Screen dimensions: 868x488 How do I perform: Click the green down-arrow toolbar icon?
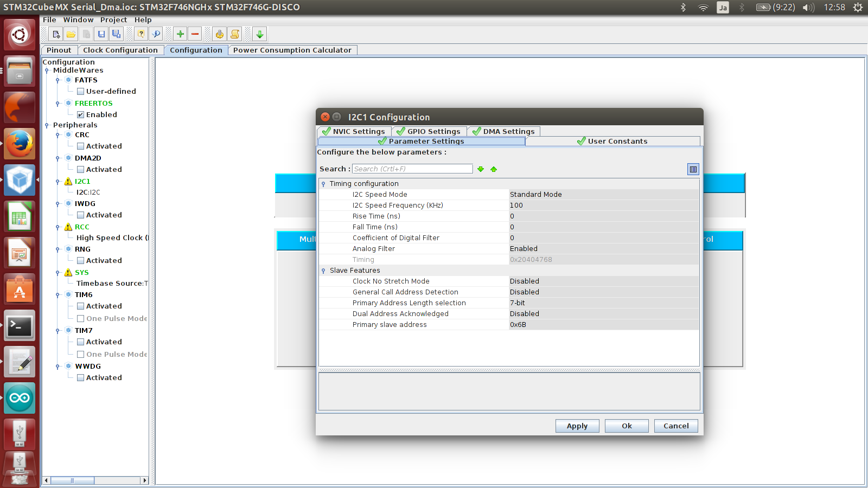(x=260, y=34)
